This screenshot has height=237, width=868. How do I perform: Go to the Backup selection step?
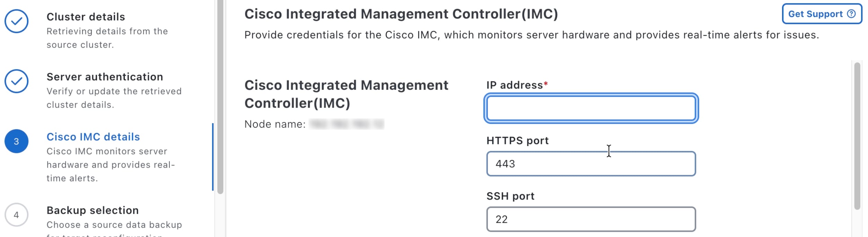tap(93, 210)
